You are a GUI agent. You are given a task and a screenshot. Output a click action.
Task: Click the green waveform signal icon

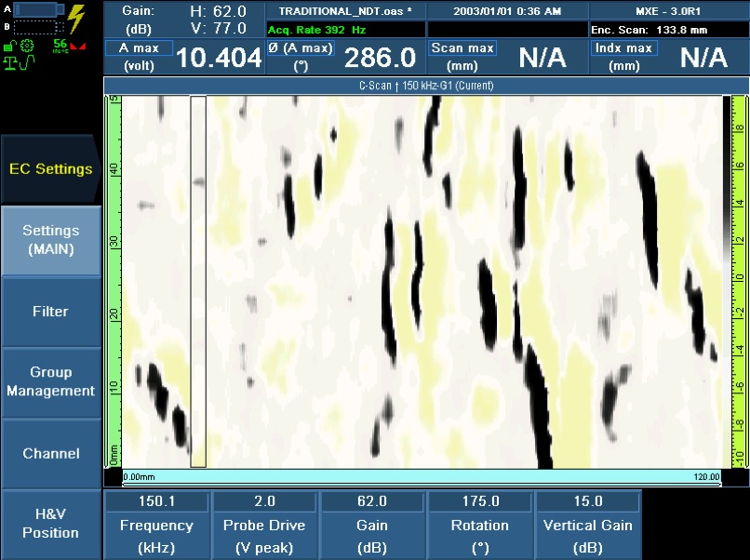point(28,62)
